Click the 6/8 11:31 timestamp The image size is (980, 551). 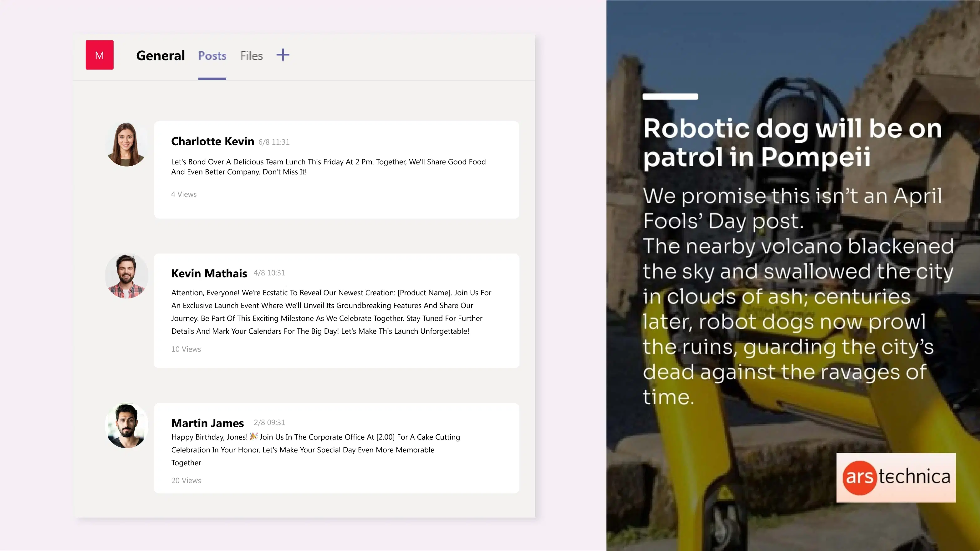coord(274,142)
